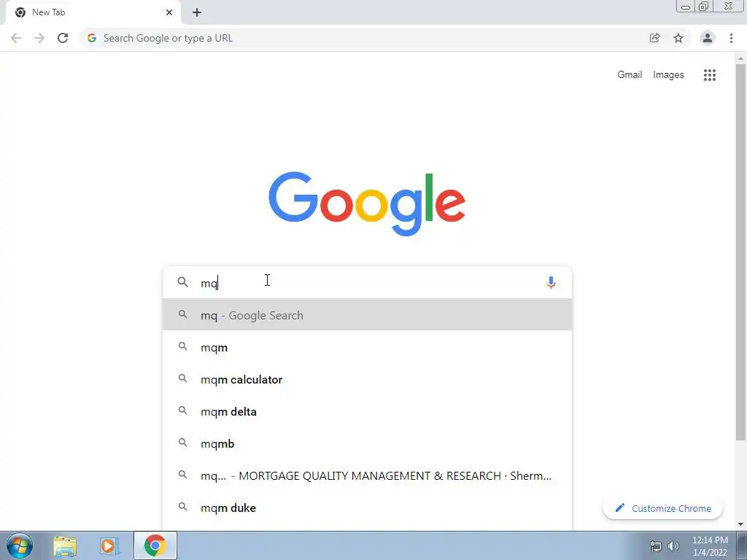Go back using the browser back arrow
Image resolution: width=747 pixels, height=560 pixels.
[16, 38]
